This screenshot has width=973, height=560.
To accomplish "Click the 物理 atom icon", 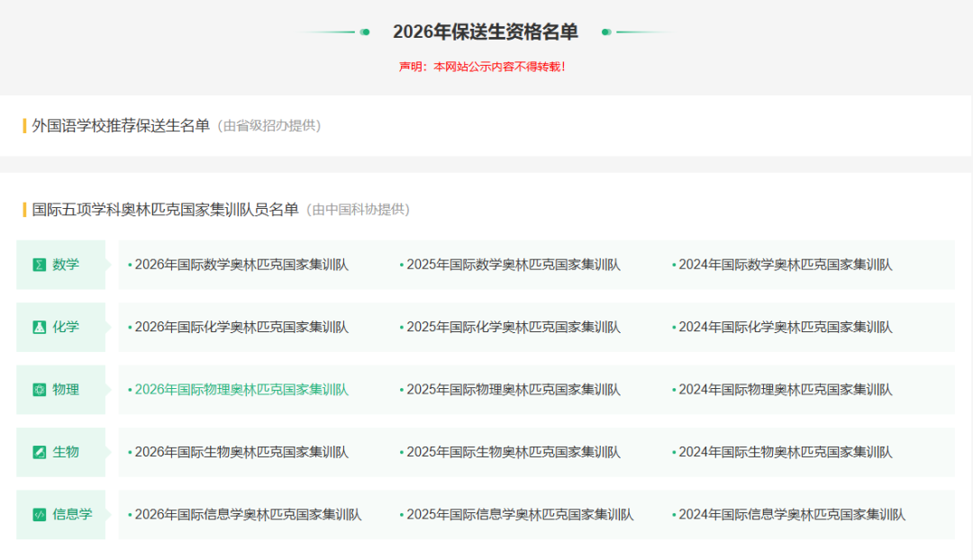I will coord(39,390).
